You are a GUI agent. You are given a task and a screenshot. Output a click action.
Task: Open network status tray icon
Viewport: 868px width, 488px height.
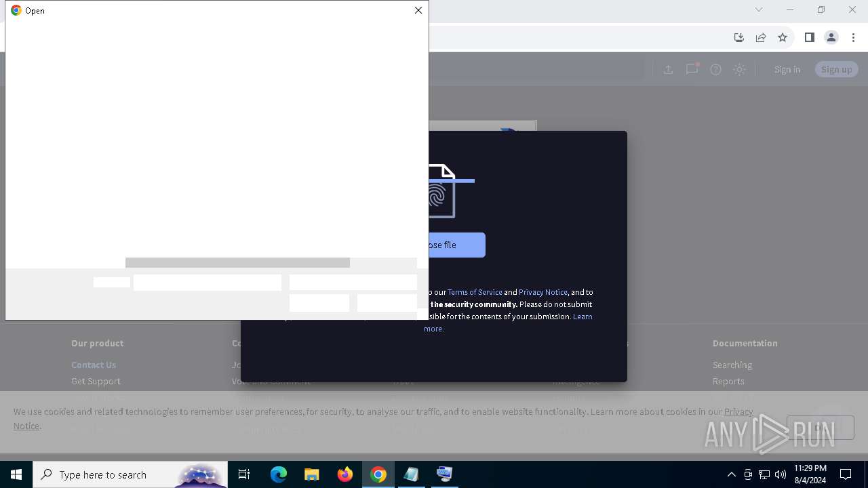pos(764,474)
